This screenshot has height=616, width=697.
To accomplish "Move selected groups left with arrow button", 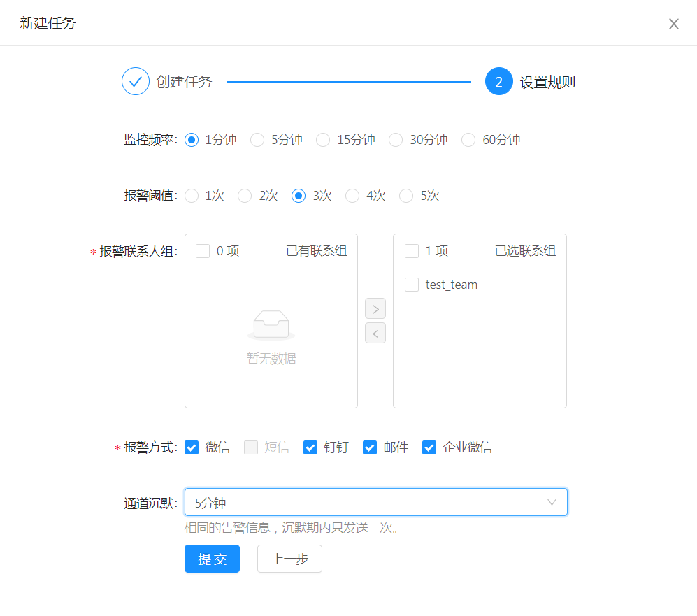I will (375, 334).
